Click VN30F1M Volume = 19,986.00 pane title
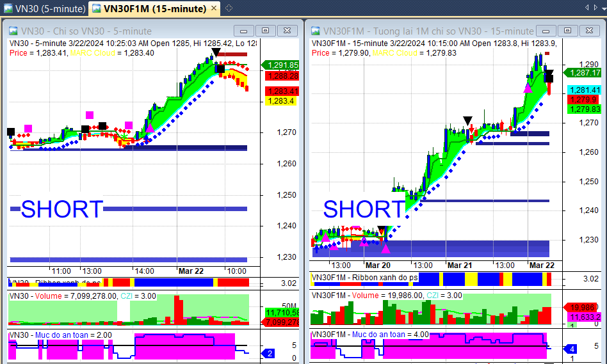 point(387,296)
